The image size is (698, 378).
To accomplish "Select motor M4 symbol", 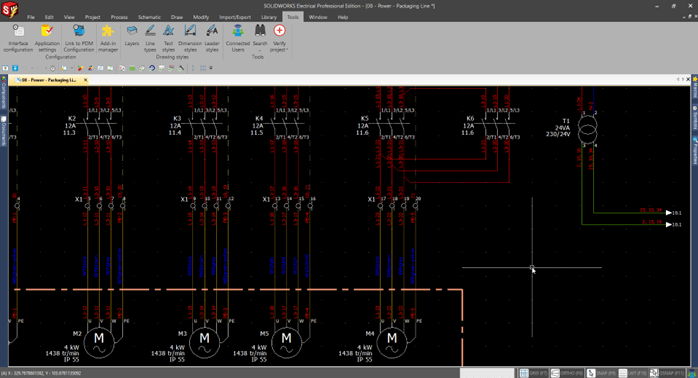I will [392, 343].
